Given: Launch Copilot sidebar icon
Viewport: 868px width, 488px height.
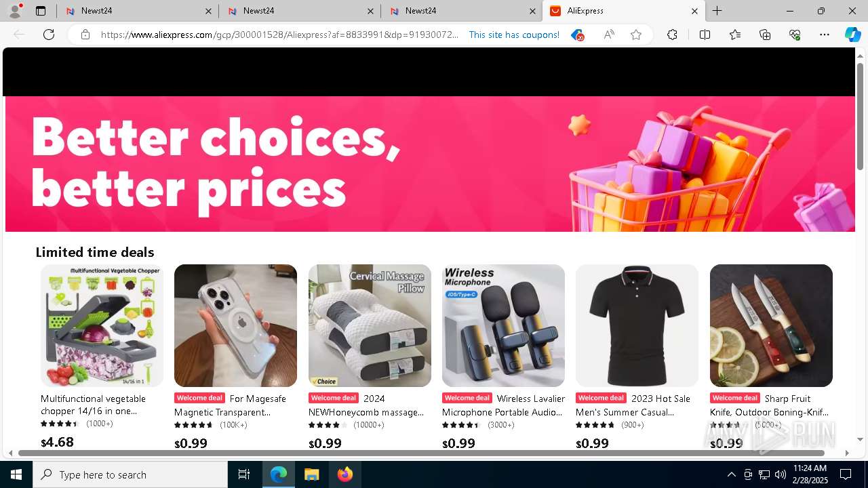Looking at the screenshot, I should (x=852, y=35).
